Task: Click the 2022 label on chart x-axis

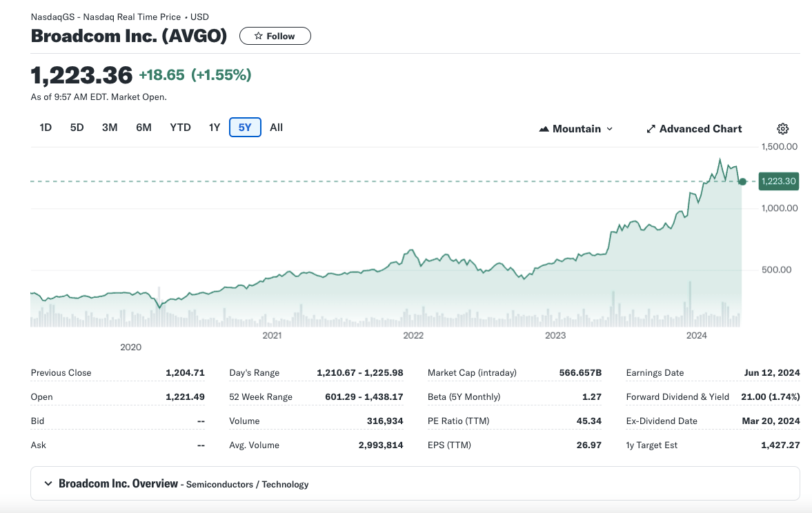Action: click(413, 335)
